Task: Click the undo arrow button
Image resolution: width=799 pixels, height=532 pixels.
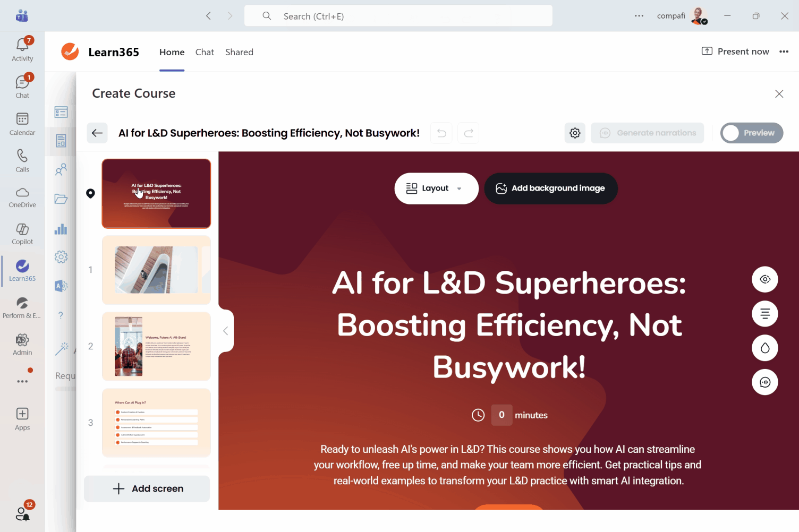Action: pyautogui.click(x=441, y=133)
